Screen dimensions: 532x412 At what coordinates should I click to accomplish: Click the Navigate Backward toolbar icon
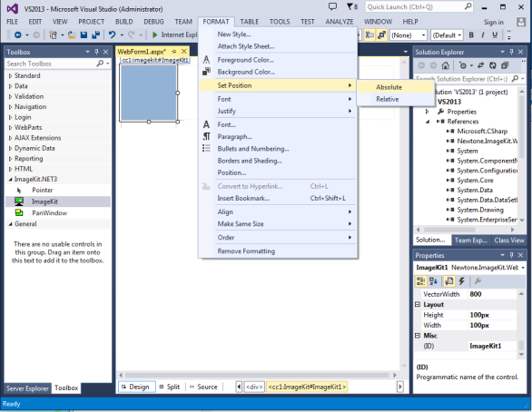pyautogui.click(x=18, y=34)
